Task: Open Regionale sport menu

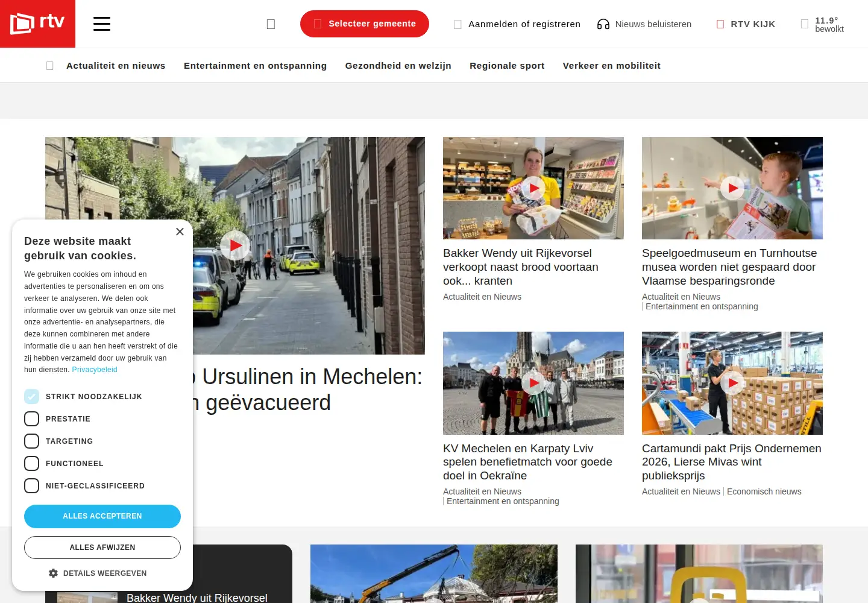Action: click(x=507, y=66)
